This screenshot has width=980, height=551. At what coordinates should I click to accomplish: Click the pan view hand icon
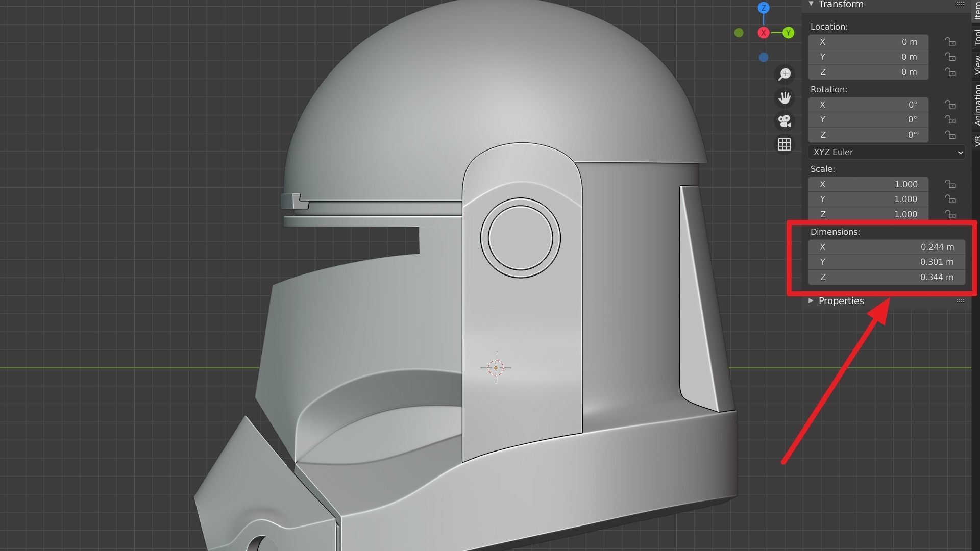[x=785, y=98]
